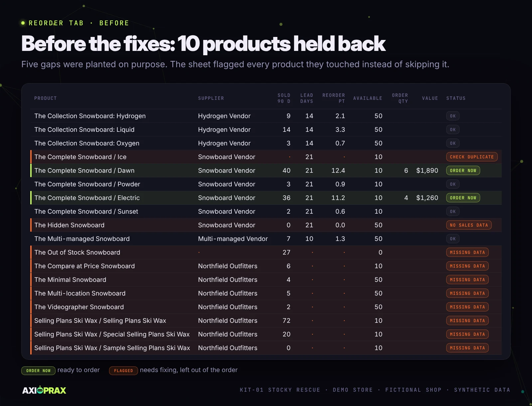Select 'Special Selling Plans Ski Wax' product row name
Screen dimensions: 532x406
[112, 334]
